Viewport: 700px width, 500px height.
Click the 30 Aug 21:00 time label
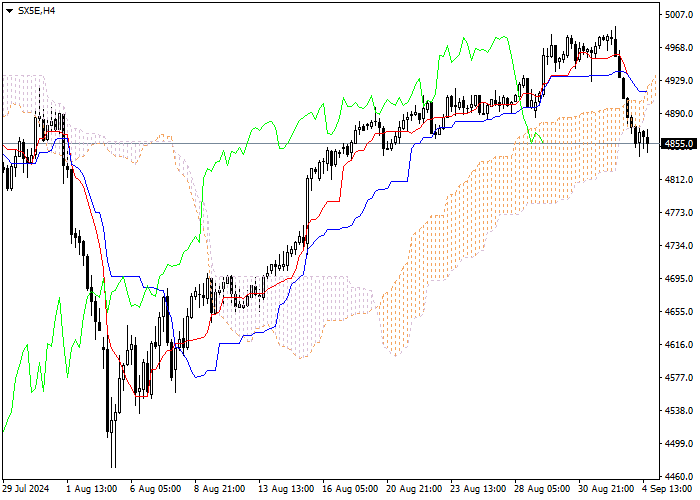pyautogui.click(x=606, y=489)
